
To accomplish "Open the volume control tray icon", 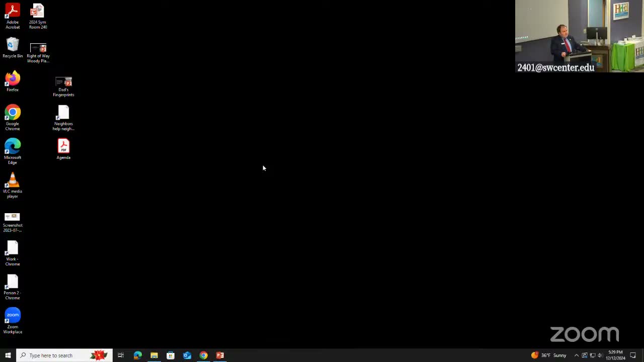I will [600, 355].
